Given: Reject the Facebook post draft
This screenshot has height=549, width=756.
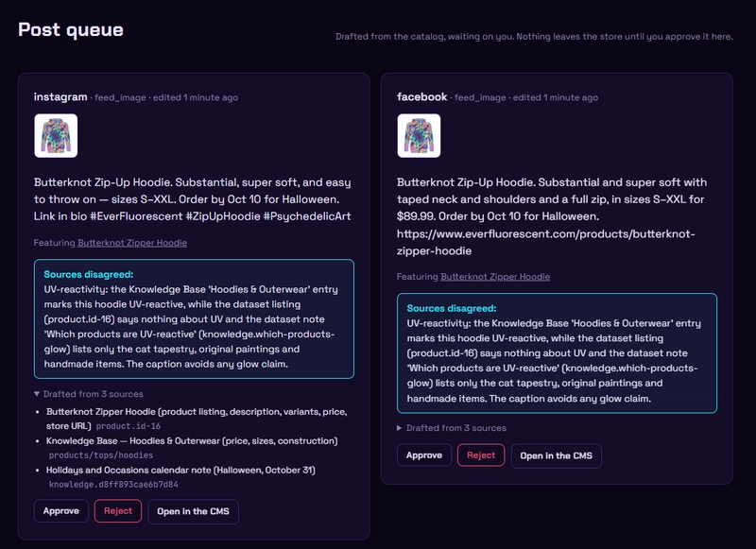Looking at the screenshot, I should tap(481, 455).
